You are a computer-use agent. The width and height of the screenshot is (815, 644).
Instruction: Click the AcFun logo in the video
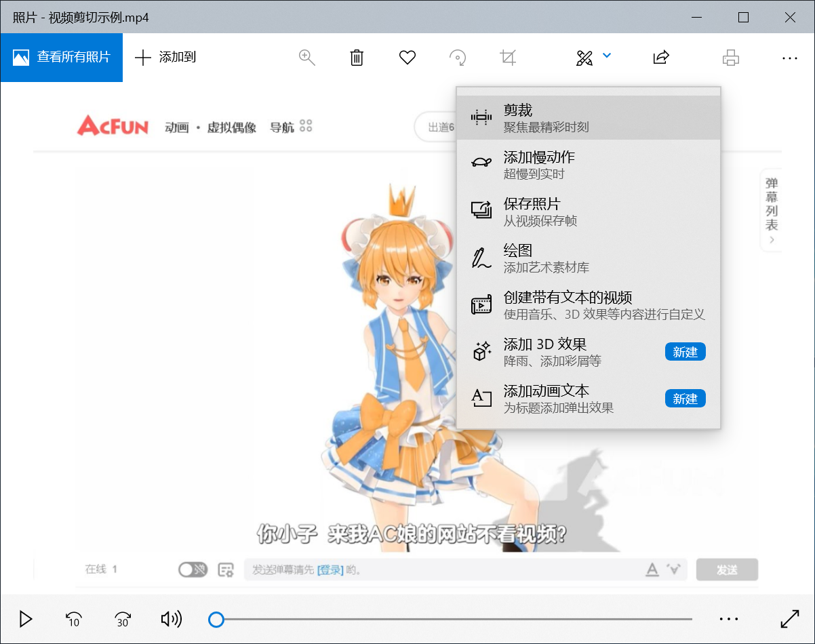coord(113,126)
